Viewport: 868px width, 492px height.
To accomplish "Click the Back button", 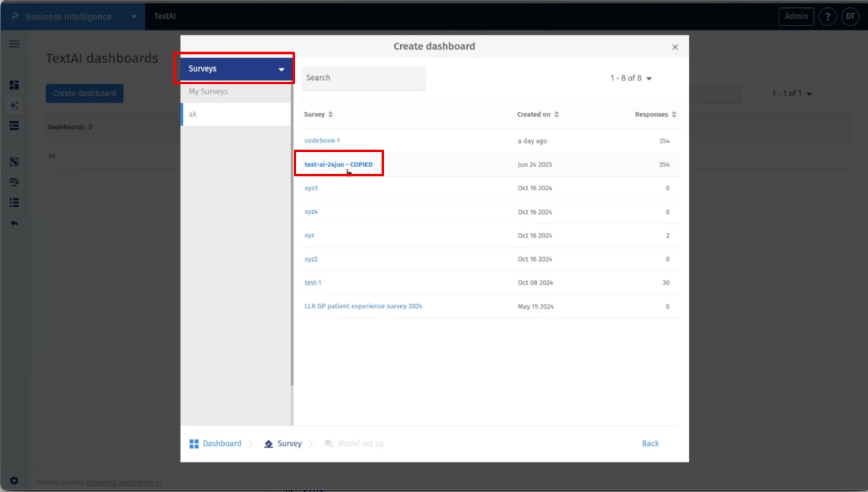I will coord(650,444).
